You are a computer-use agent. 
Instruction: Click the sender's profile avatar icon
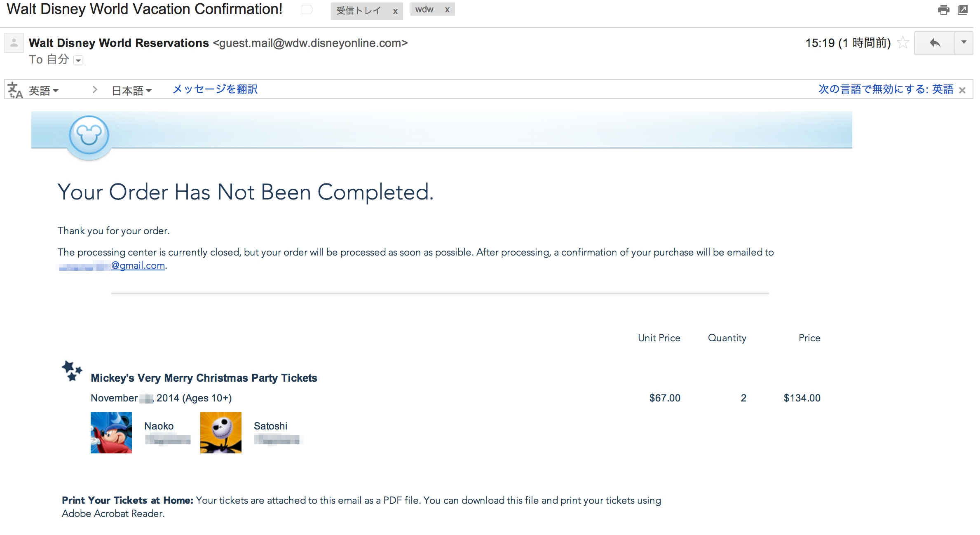14,43
